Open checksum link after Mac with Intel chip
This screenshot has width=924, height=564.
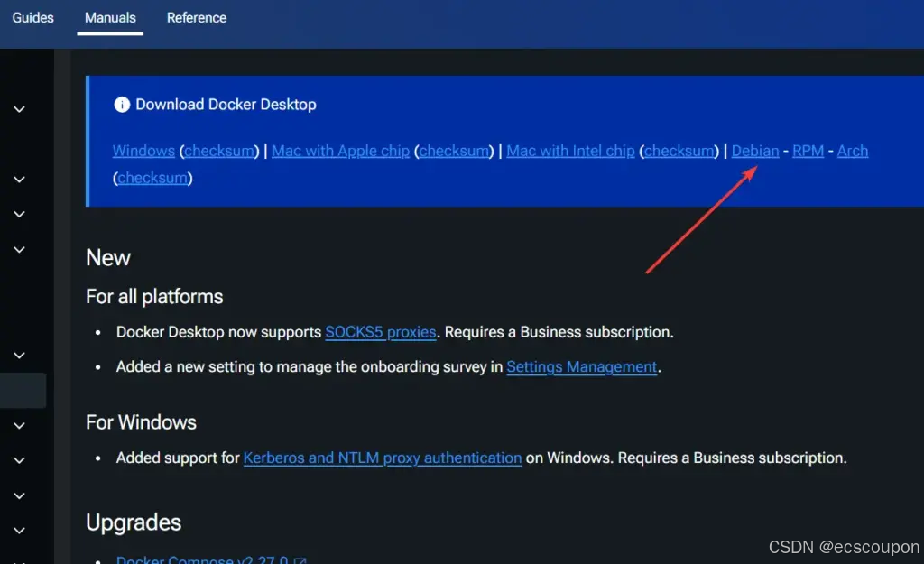tap(679, 151)
